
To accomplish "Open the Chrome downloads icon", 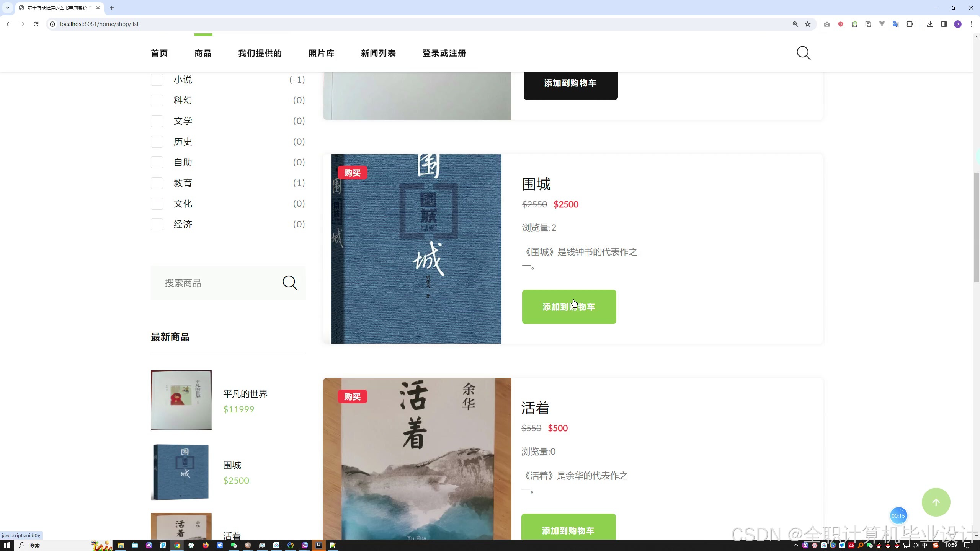I will [x=930, y=24].
